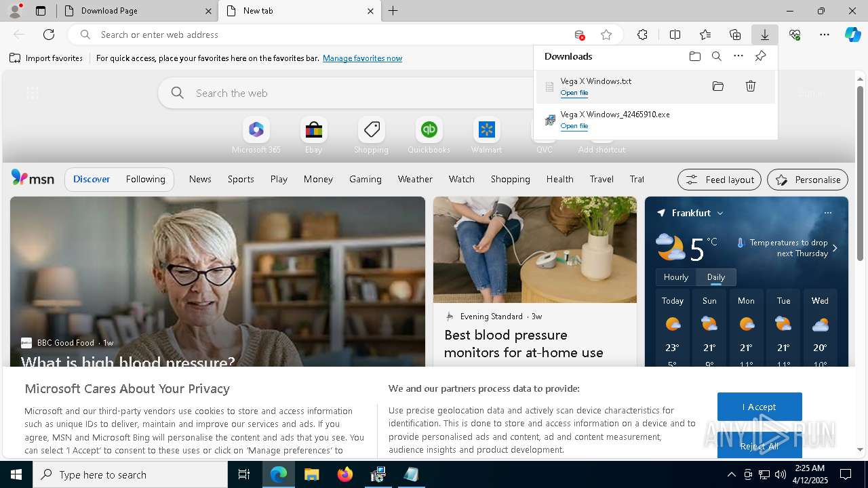The image size is (868, 488).
Task: Click the Windows Start button
Action: point(16,474)
